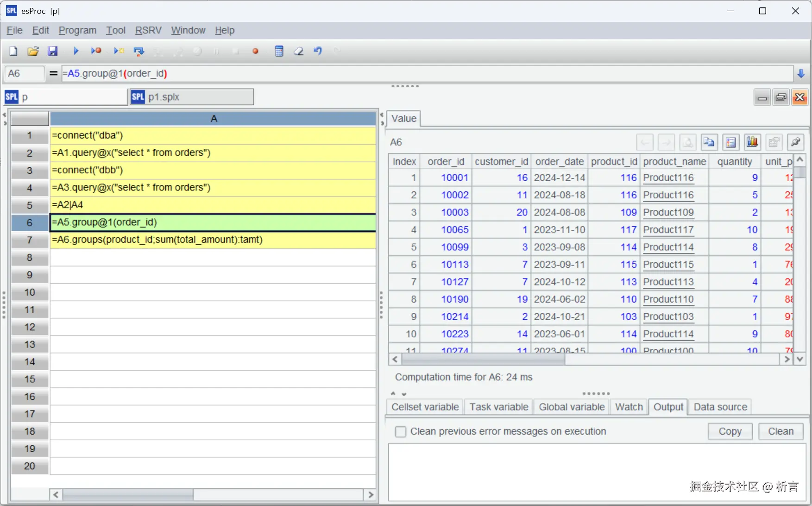Switch to the Global variable tab
812x506 pixels.
pyautogui.click(x=572, y=407)
